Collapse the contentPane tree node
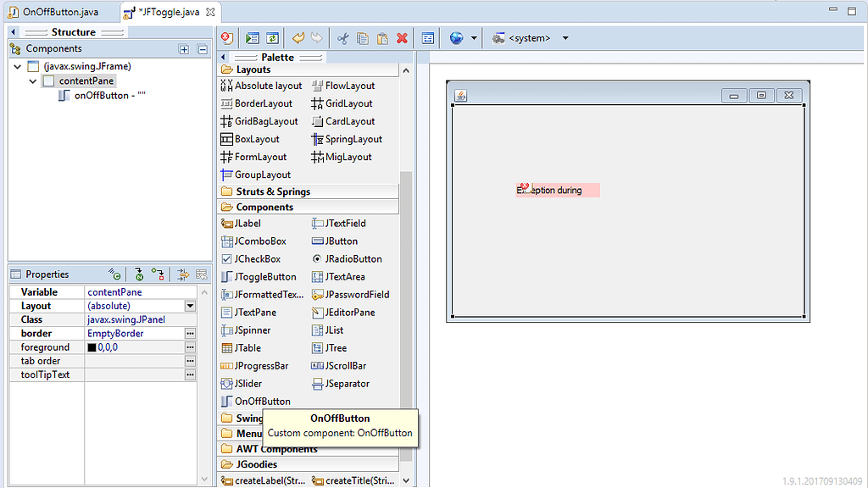Screen dimensions: 868x488 pos(31,80)
